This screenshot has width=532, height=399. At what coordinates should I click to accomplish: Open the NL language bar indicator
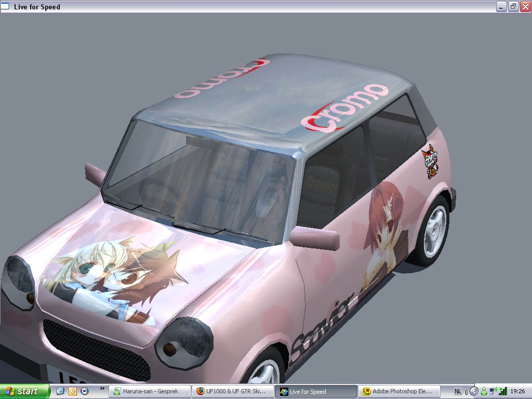(458, 392)
